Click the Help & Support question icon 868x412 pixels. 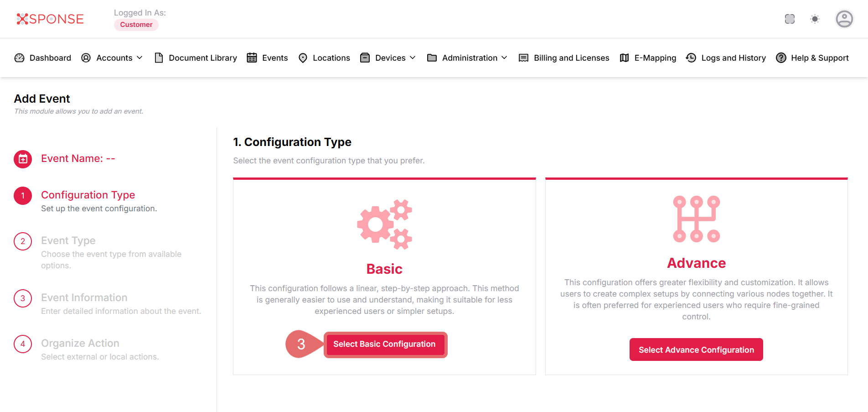(x=781, y=58)
